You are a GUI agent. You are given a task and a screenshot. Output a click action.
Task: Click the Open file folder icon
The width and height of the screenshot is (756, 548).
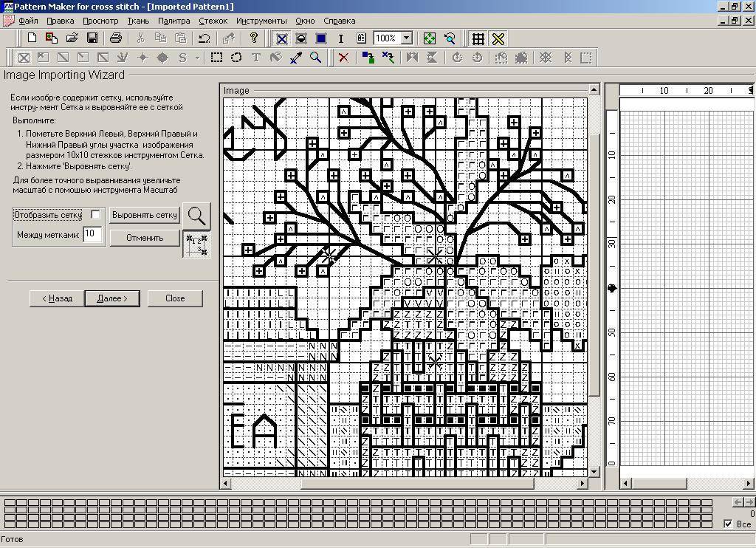[72, 38]
